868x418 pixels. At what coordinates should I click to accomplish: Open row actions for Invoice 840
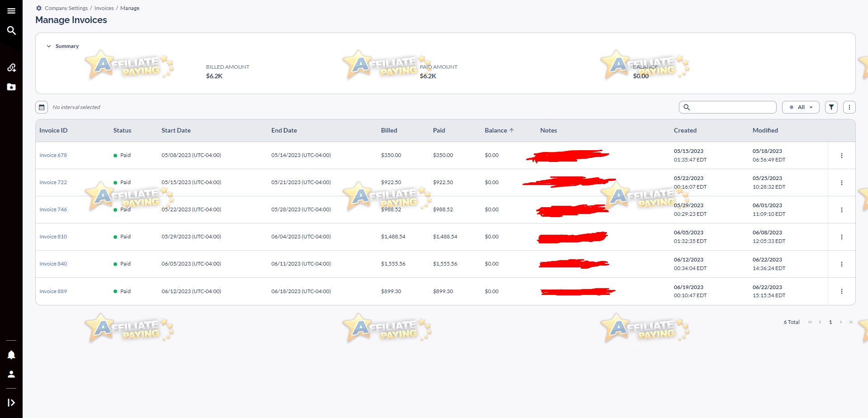842,264
